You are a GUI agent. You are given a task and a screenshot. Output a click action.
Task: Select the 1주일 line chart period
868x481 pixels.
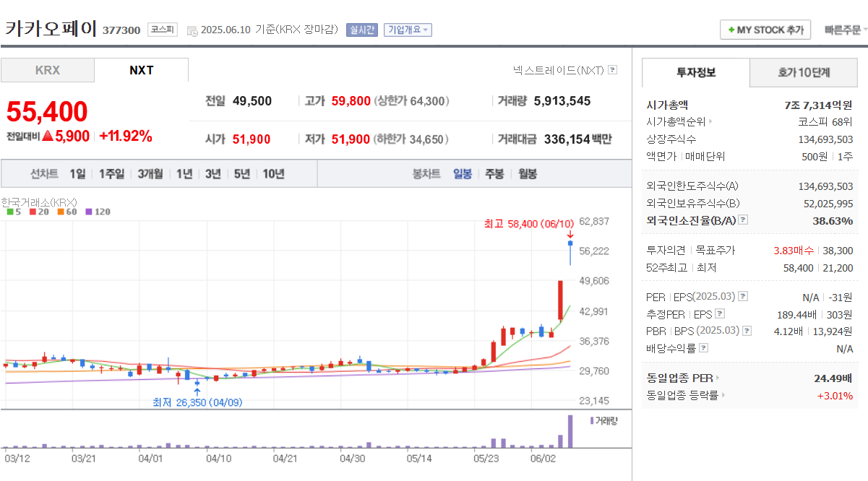coord(111,174)
